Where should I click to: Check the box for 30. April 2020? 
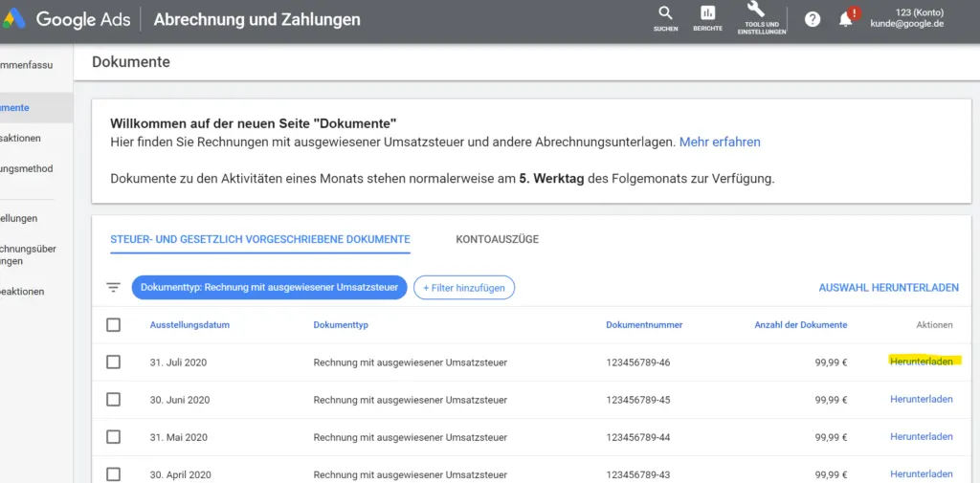(113, 473)
